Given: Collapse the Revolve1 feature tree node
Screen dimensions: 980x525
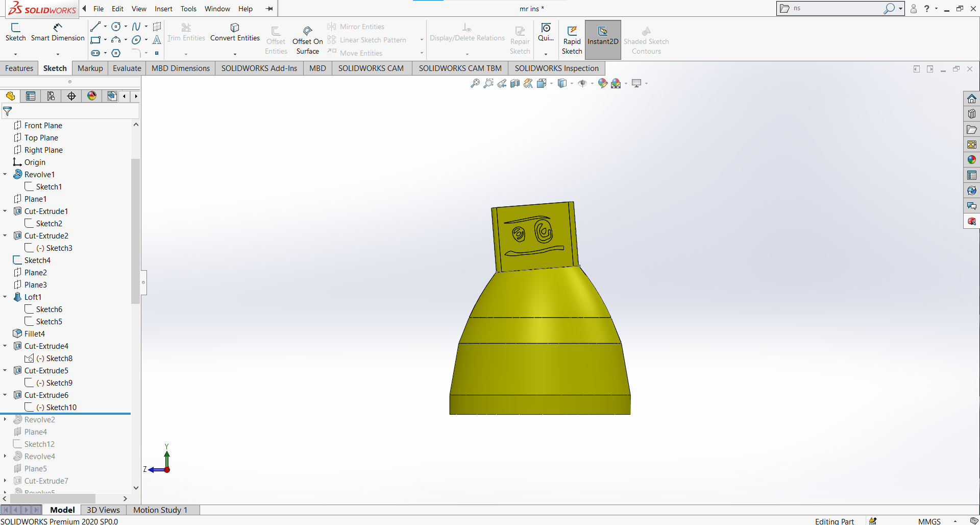Looking at the screenshot, I should tap(5, 174).
